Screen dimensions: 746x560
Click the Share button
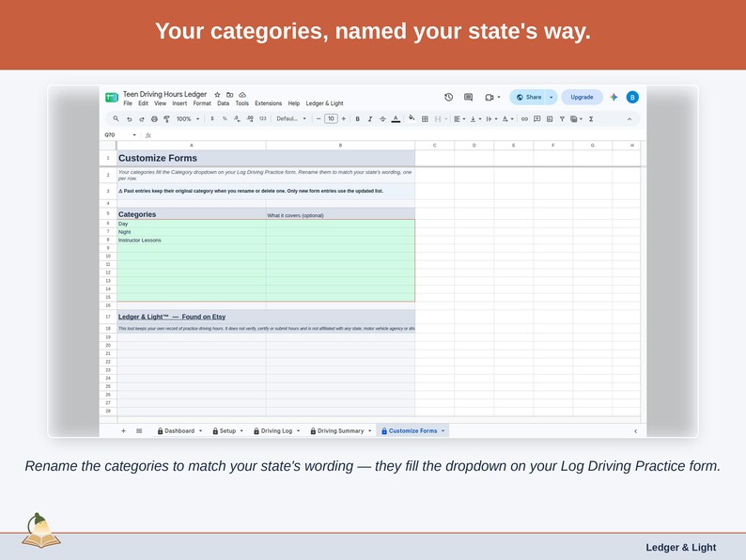point(529,97)
